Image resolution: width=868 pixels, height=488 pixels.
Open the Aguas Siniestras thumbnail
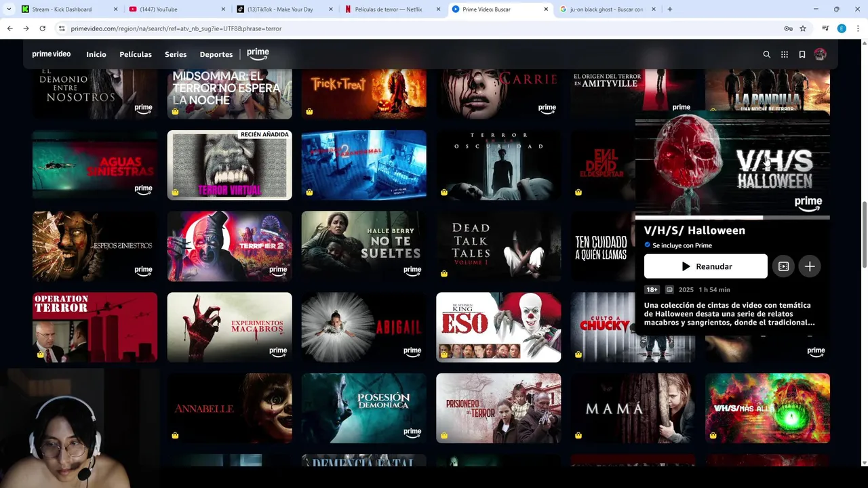tap(95, 165)
